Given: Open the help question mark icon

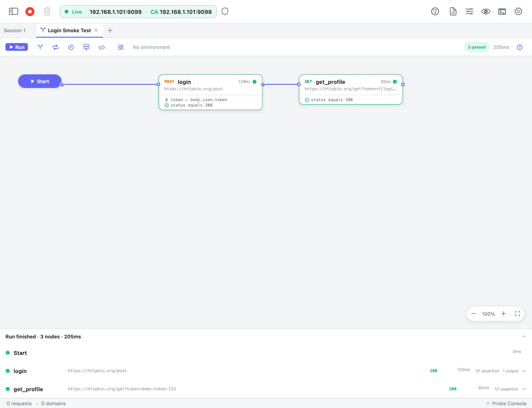Looking at the screenshot, I should [x=520, y=47].
